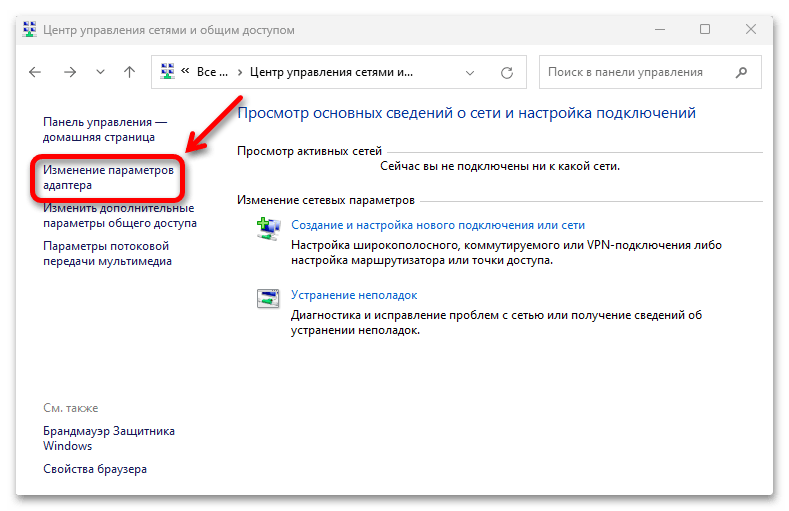
Task: Click the heading 'Просмотр основных сведений о сети и настройка подключений'
Action: click(466, 113)
